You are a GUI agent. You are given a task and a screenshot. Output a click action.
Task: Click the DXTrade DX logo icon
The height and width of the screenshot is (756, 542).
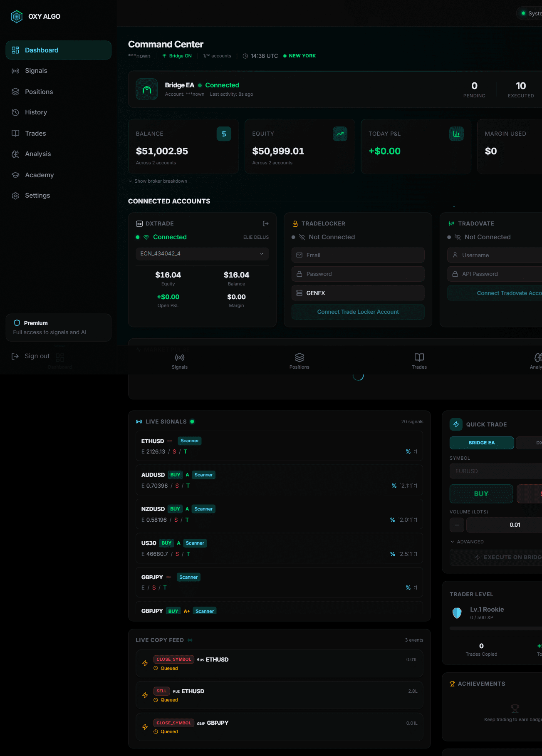click(x=139, y=223)
